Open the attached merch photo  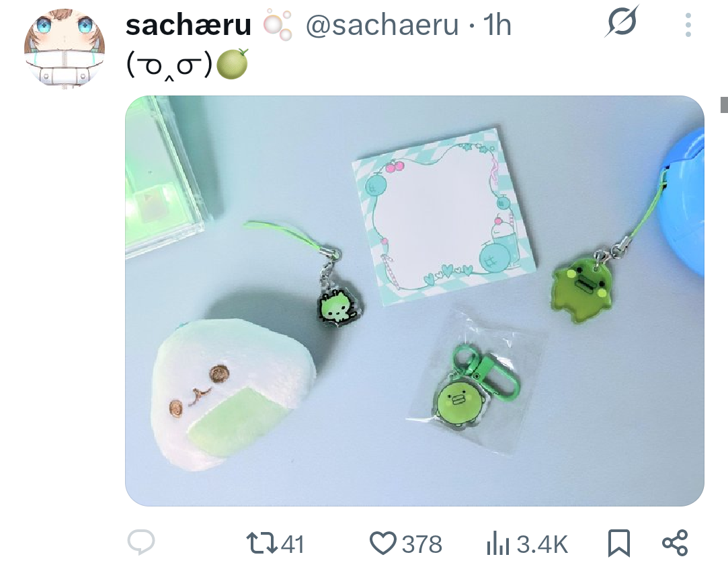point(415,301)
